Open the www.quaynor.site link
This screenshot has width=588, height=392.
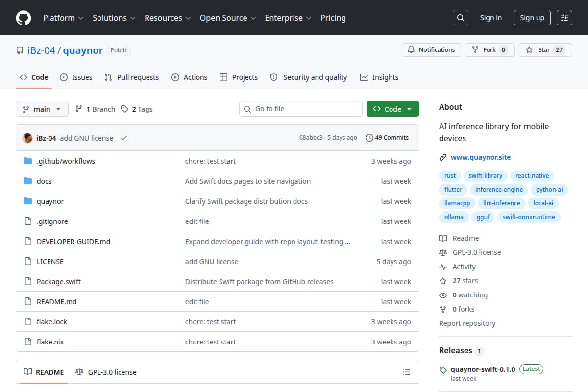(x=481, y=157)
